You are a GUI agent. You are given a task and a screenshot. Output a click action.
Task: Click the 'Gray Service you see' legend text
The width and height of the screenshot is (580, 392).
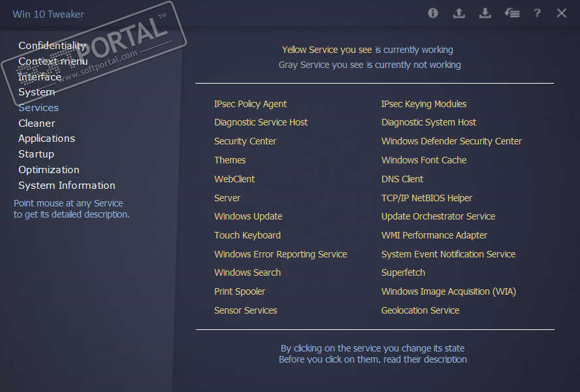[321, 65]
